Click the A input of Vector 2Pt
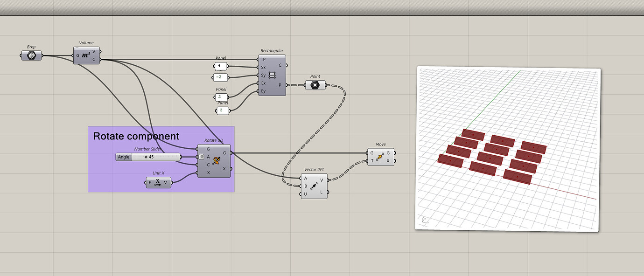The width and height of the screenshot is (644, 276). click(306, 178)
